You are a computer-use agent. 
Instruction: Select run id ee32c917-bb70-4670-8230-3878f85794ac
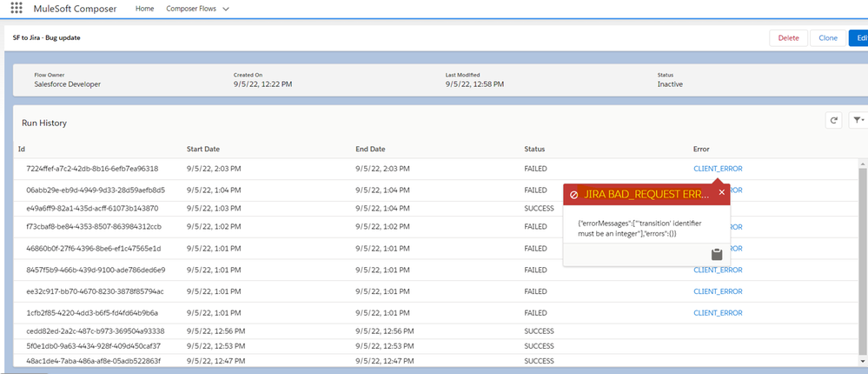click(95, 291)
